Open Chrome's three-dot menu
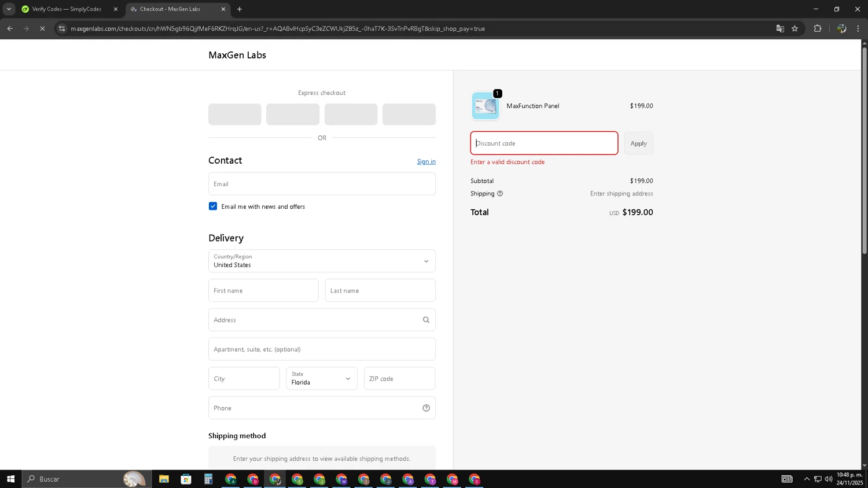Image resolution: width=868 pixels, height=488 pixels. [858, 28]
